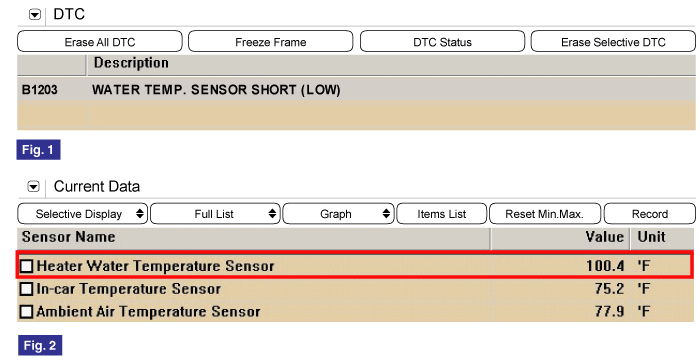Click Erase Selective DTC button
Image resolution: width=700 pixels, height=363 pixels.
click(613, 42)
